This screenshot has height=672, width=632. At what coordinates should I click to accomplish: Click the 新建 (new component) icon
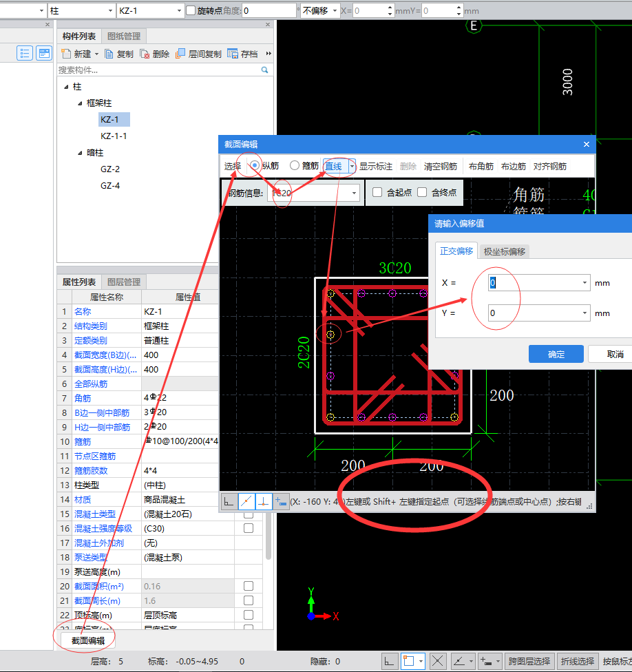[x=65, y=54]
